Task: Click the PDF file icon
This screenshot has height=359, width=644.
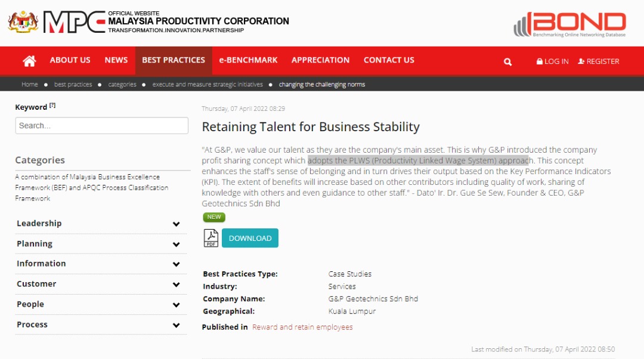Action: 211,238
